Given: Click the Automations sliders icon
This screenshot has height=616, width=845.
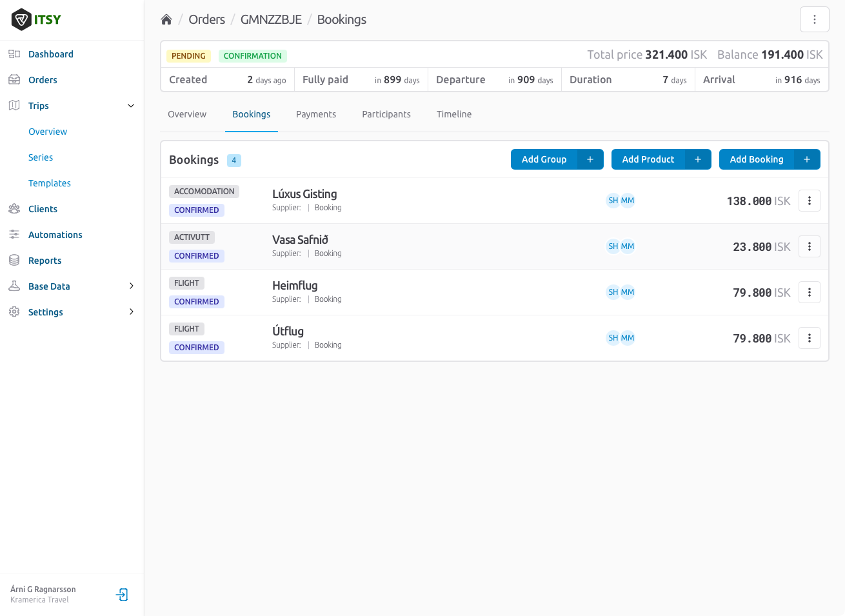Looking at the screenshot, I should (14, 235).
